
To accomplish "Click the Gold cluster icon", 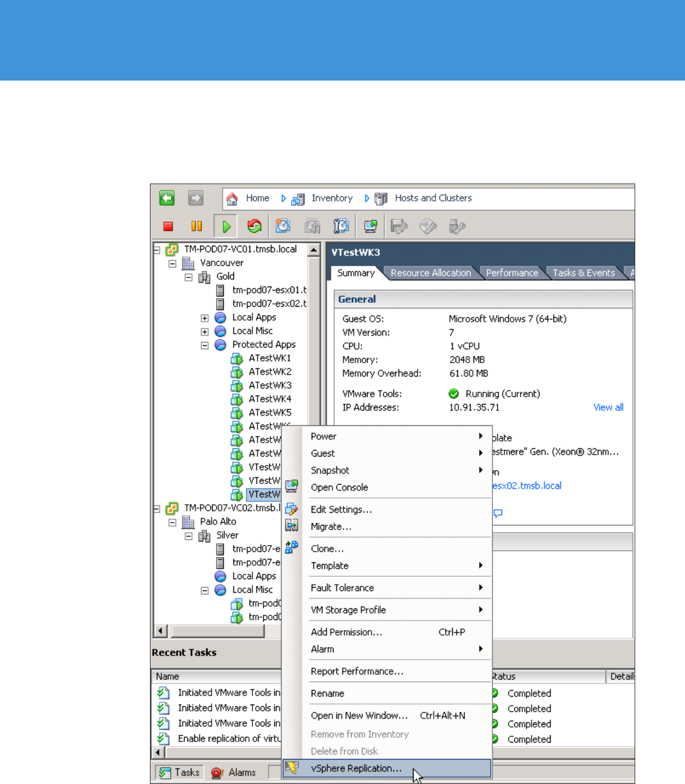I will [204, 276].
